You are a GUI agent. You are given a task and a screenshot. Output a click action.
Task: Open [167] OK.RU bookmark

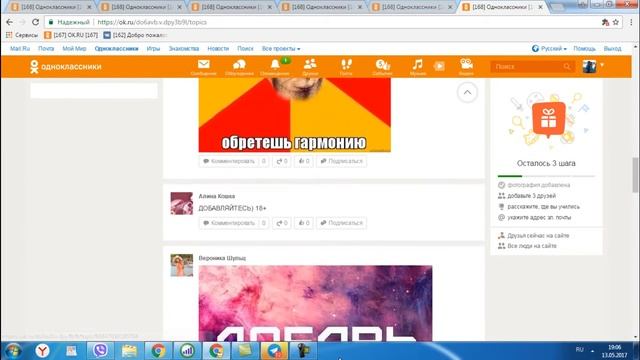71,35
